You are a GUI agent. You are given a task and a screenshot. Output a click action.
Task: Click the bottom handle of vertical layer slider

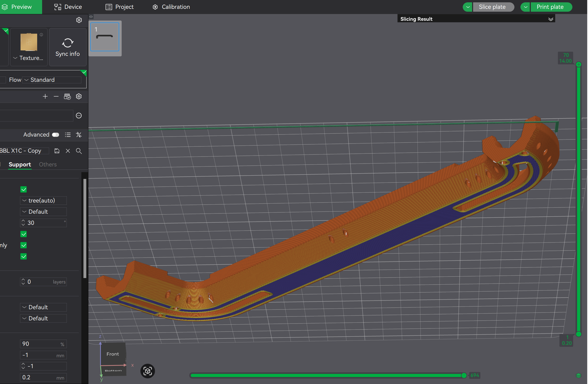(x=579, y=334)
